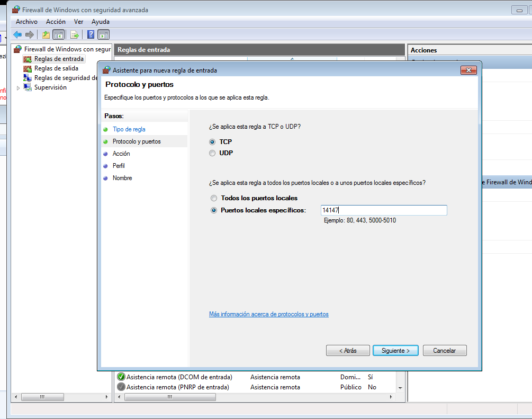Screen dimensions: 532x419
Task: Click the Reglas de entrada tree icon
Action: point(28,59)
